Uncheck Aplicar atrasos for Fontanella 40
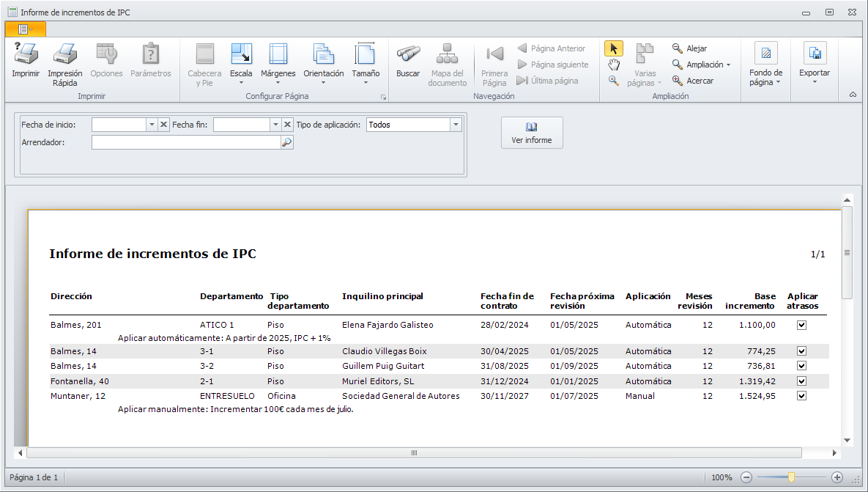The width and height of the screenshot is (868, 492). pos(801,381)
